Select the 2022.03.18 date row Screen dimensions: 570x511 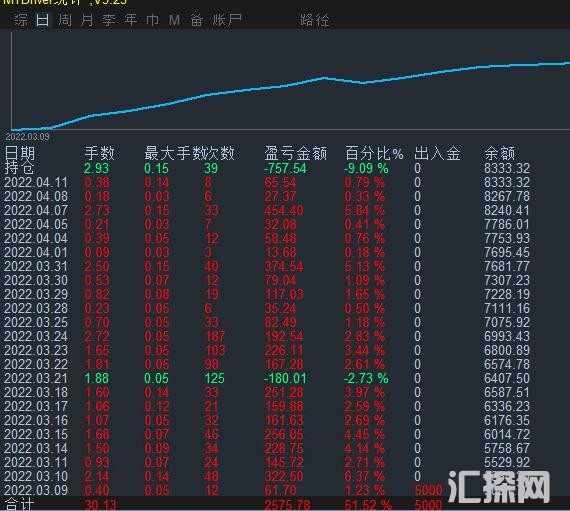click(x=36, y=393)
